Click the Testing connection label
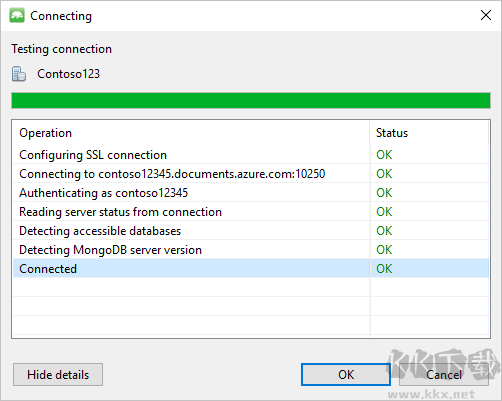This screenshot has height=401, width=502. tap(62, 49)
